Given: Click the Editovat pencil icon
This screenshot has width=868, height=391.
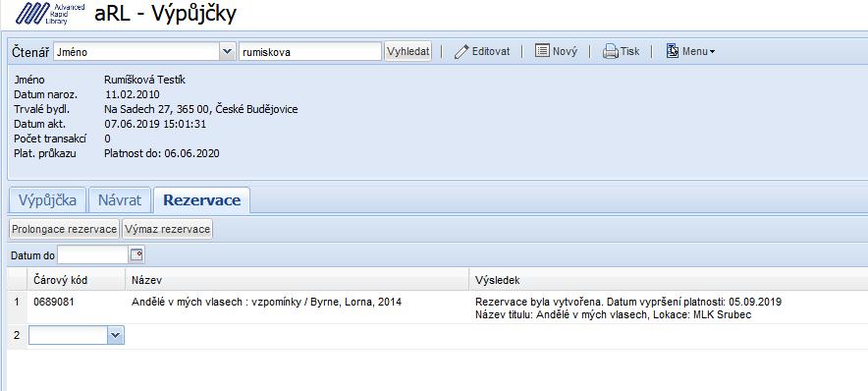Looking at the screenshot, I should [x=461, y=51].
